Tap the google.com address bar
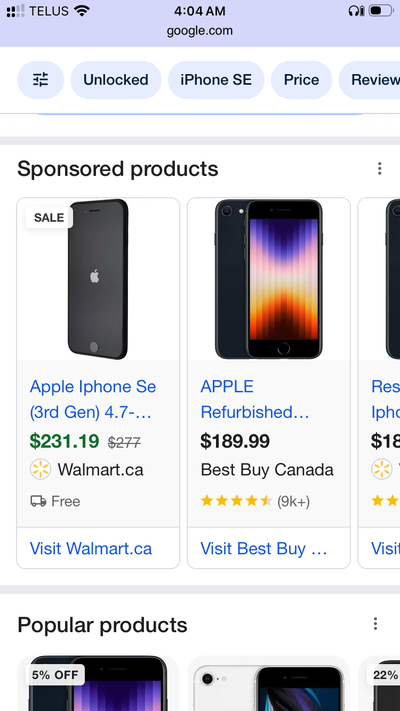Image resolution: width=400 pixels, height=711 pixels. point(200,31)
